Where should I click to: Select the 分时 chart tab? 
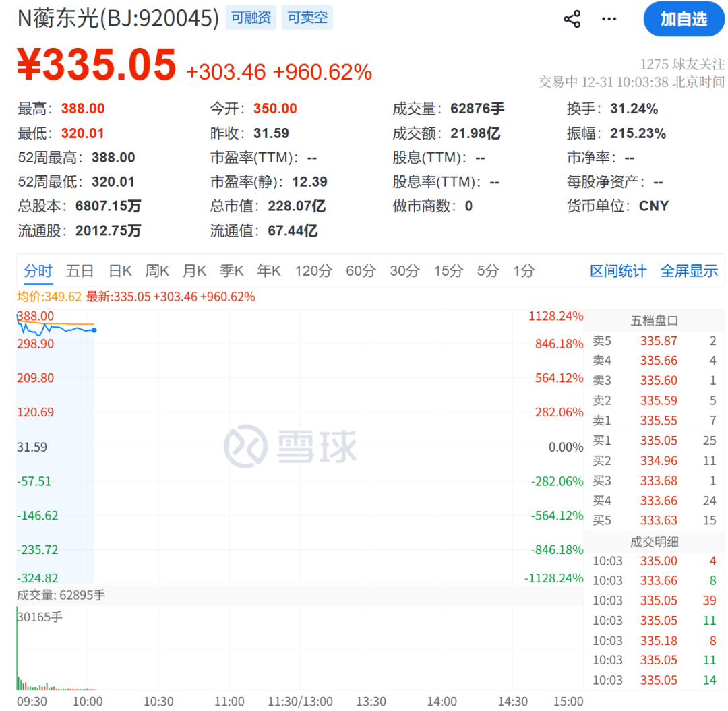[x=38, y=271]
